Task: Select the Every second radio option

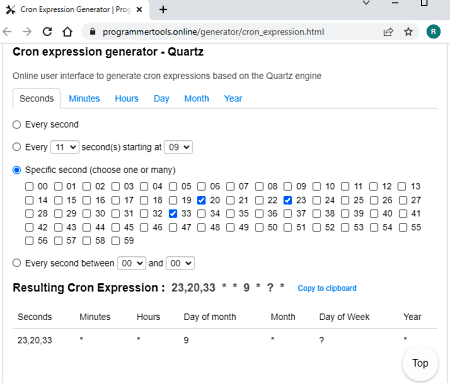Action: point(17,125)
